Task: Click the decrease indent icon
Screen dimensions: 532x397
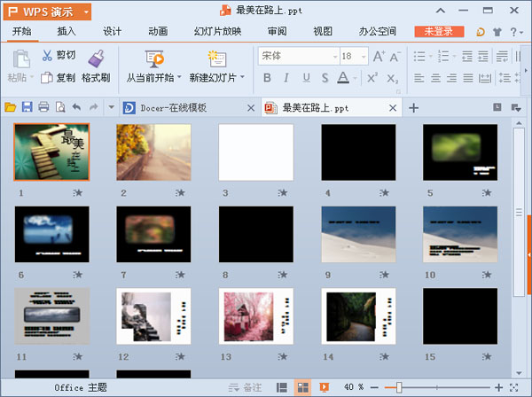Action: tap(467, 57)
